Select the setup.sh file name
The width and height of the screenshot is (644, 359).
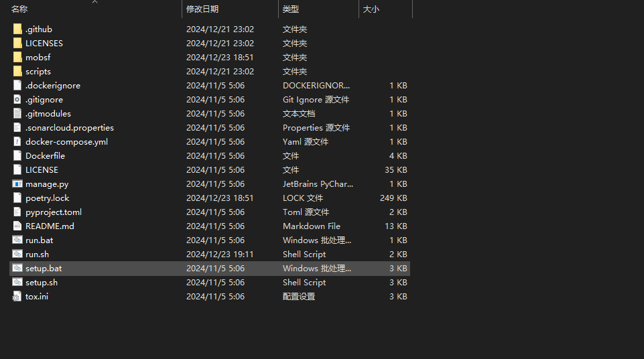[42, 282]
